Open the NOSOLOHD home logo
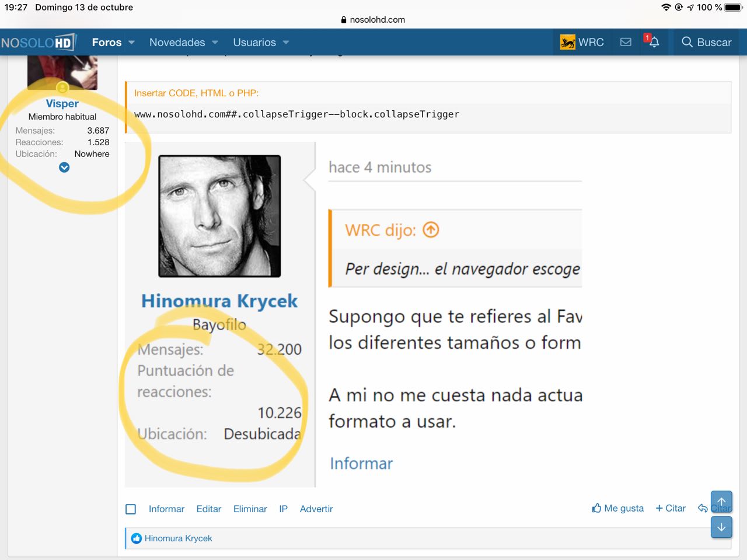Viewport: 747px width, 560px height. [x=39, y=42]
